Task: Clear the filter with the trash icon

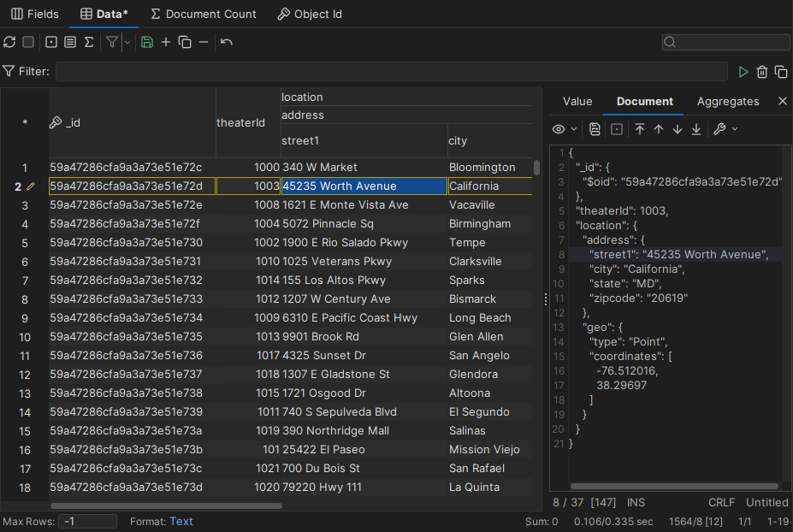Action: click(761, 71)
